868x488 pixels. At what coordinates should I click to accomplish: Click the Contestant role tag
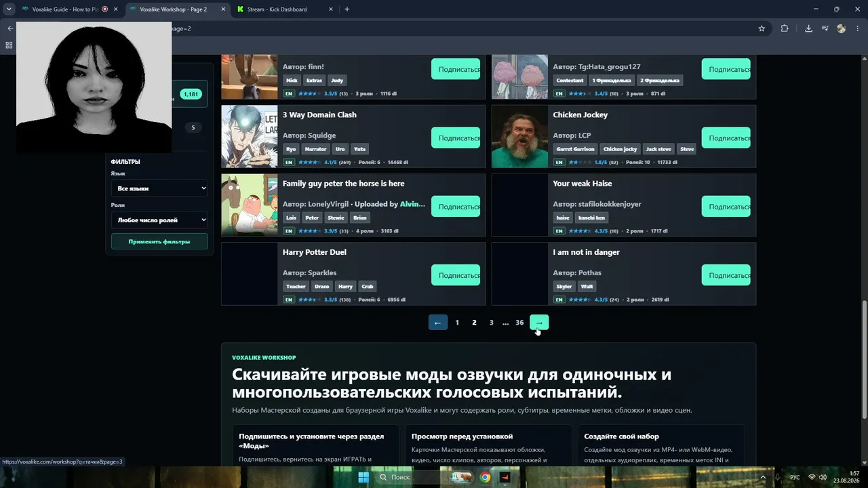coord(570,80)
